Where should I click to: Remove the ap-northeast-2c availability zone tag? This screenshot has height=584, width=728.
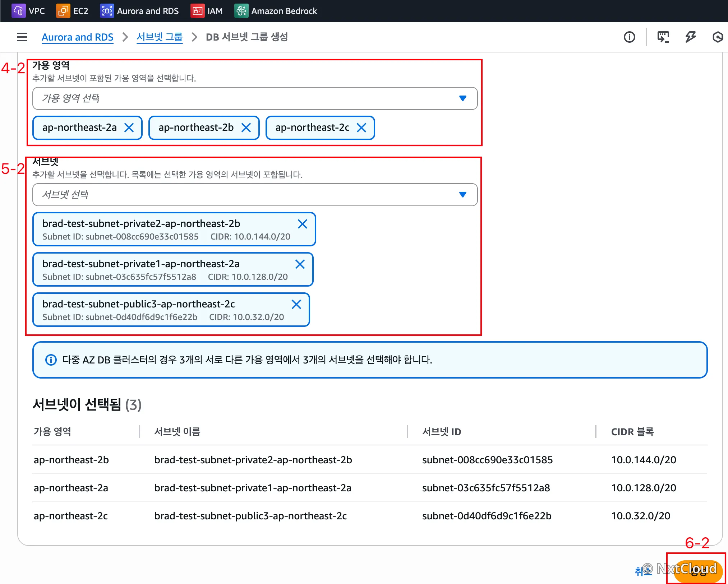point(361,128)
